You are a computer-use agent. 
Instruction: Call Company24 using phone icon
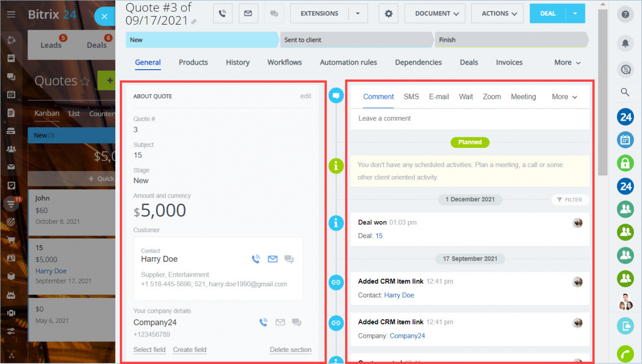263,322
